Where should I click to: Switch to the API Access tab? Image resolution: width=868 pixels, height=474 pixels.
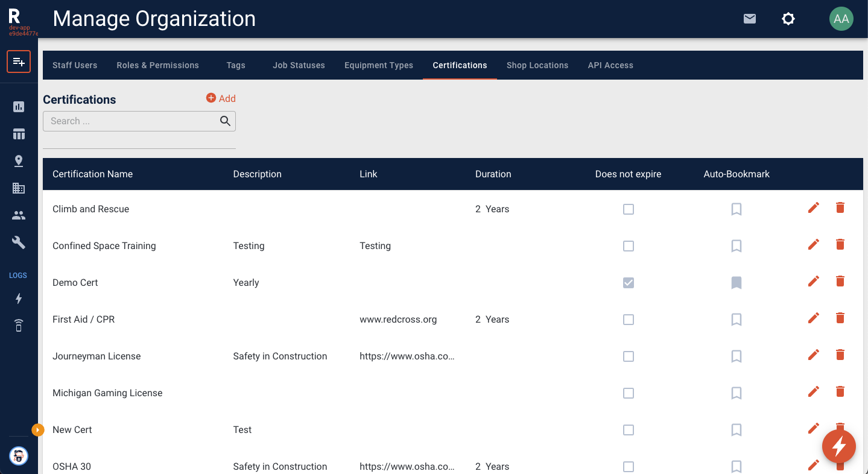(x=610, y=65)
